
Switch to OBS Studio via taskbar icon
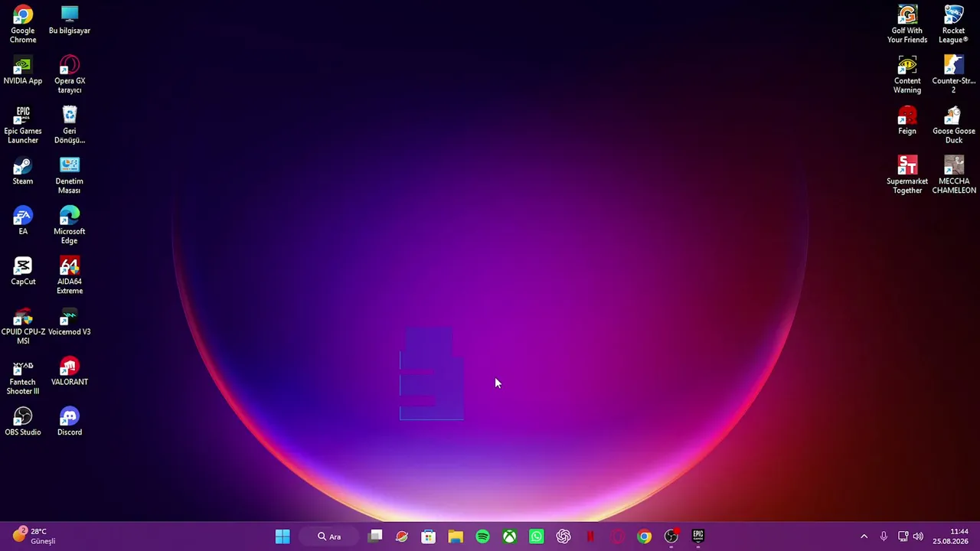671,536
